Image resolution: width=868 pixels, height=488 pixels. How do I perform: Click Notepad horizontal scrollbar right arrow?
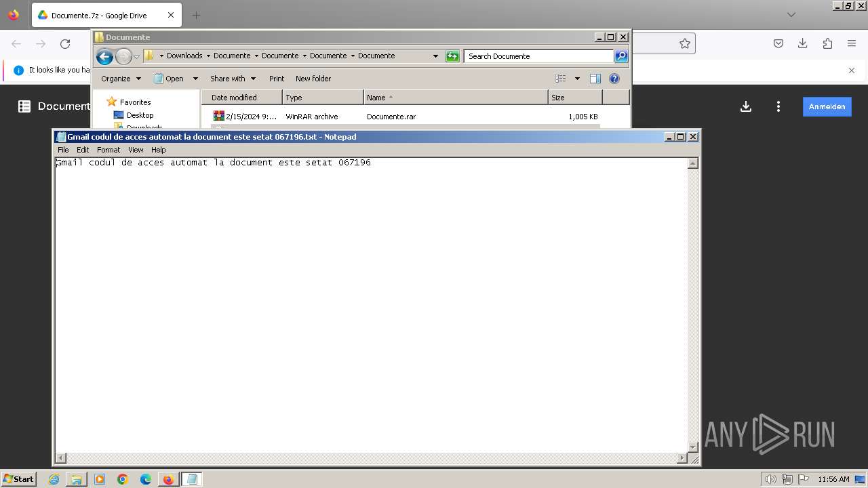pyautogui.click(x=682, y=459)
